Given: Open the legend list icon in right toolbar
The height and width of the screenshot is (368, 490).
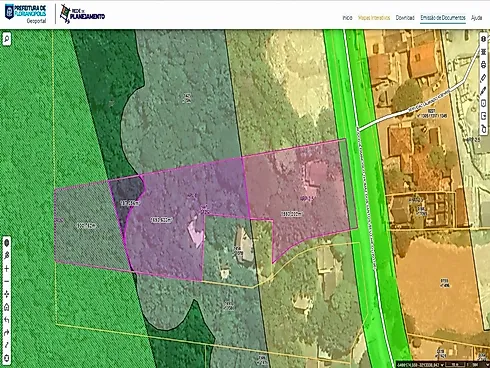Looking at the screenshot, I should click(x=484, y=52).
